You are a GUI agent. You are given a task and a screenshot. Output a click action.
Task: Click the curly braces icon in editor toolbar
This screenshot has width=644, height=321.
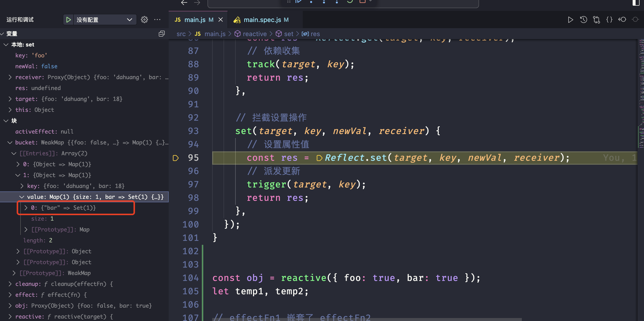609,20
